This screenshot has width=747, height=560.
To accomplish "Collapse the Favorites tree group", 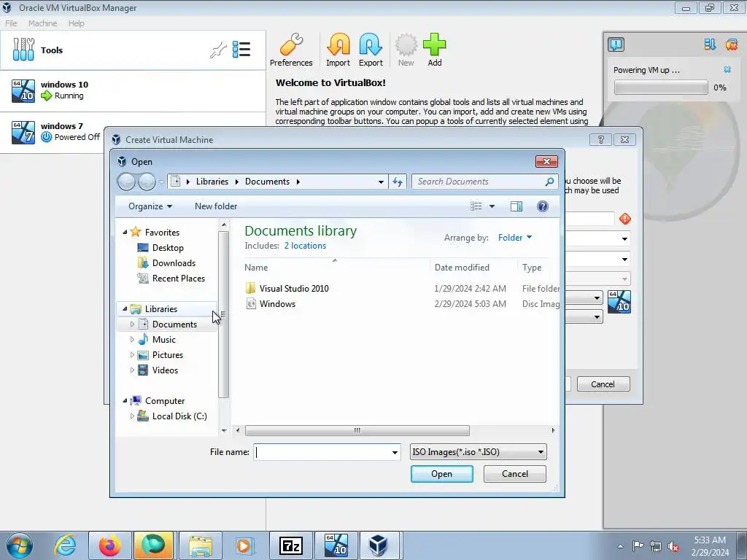I will (125, 232).
